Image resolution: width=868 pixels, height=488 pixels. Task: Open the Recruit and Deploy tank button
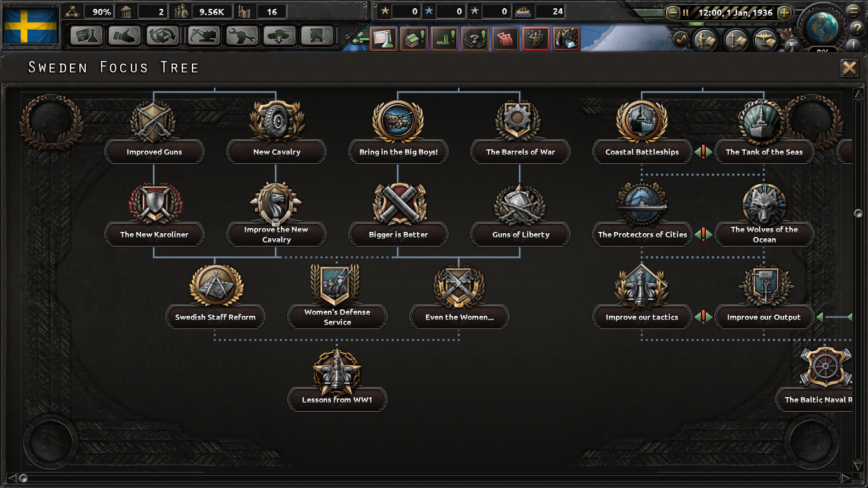[280, 36]
